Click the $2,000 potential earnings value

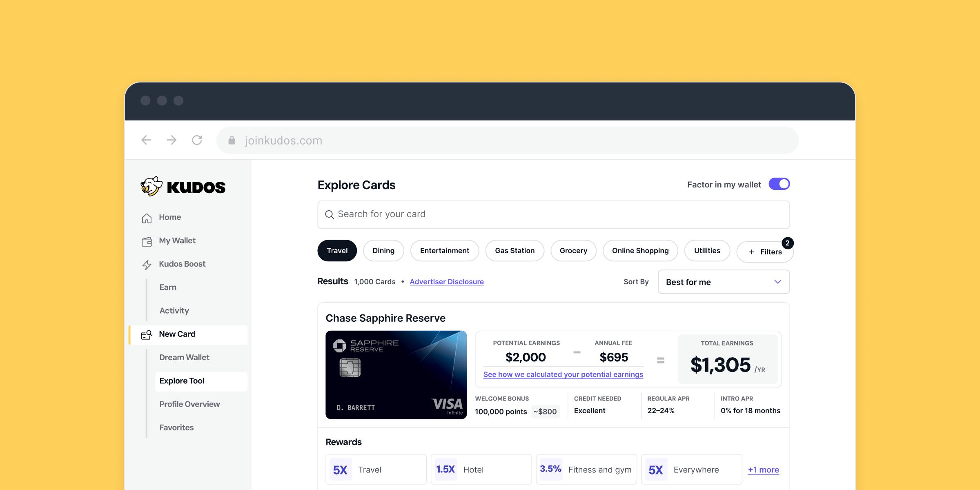[526, 357]
